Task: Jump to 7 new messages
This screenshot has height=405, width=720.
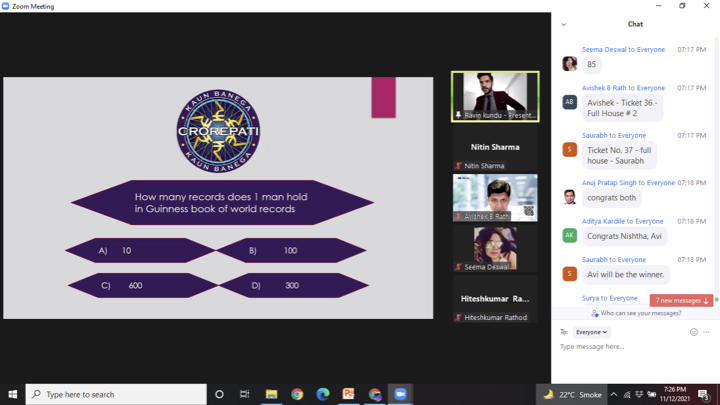Action: click(x=681, y=300)
